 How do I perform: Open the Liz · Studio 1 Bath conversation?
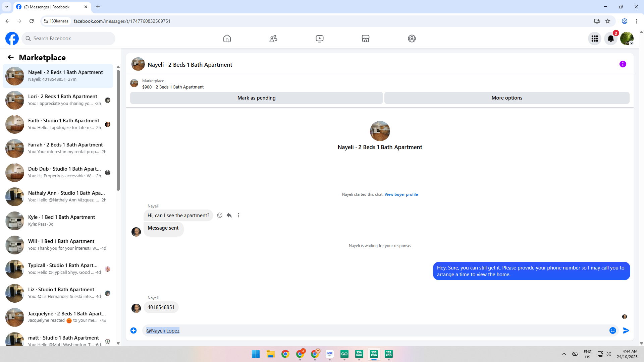(x=58, y=293)
